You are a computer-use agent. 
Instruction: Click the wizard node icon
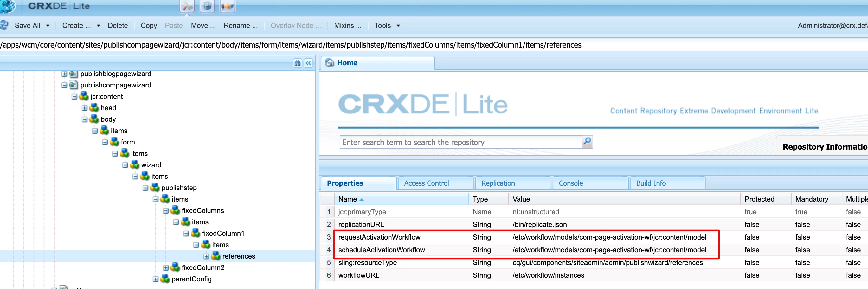(x=134, y=165)
